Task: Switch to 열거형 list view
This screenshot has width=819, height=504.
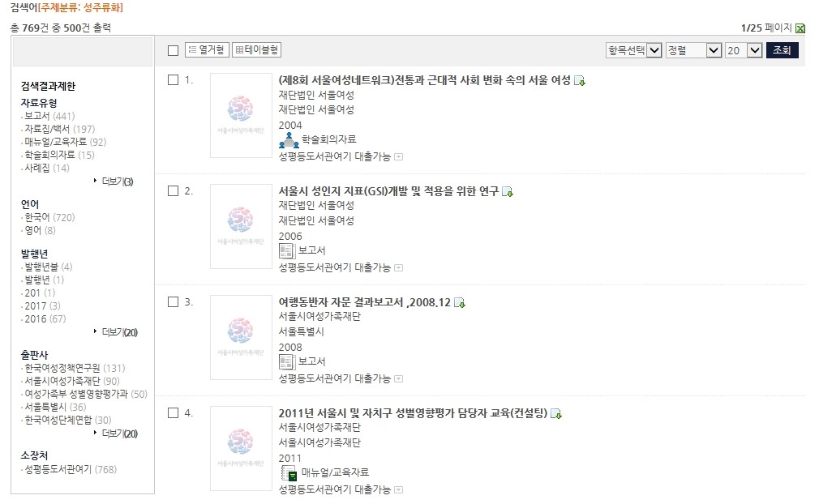Action: coord(207,49)
